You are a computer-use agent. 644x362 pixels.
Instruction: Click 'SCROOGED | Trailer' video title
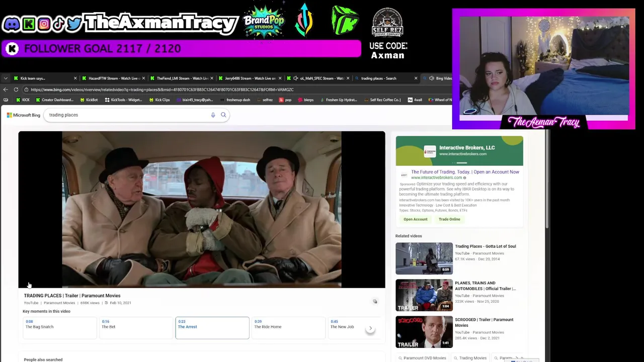(x=484, y=322)
